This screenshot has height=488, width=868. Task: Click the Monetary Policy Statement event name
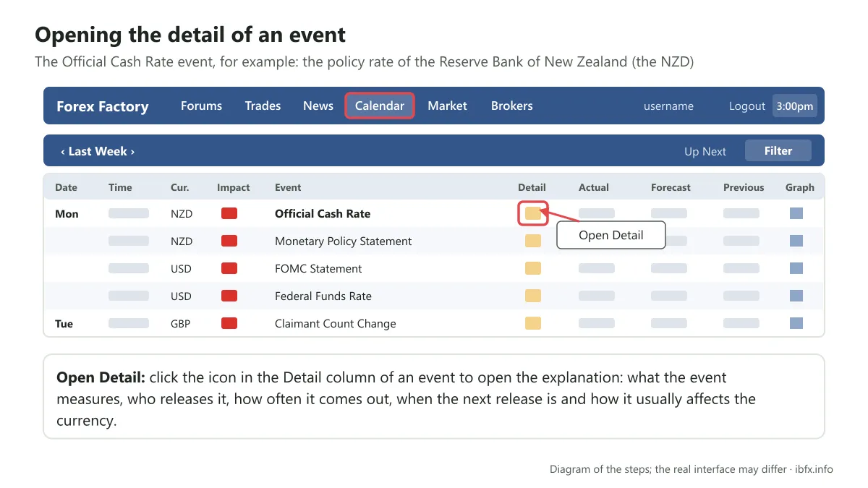[x=344, y=241]
